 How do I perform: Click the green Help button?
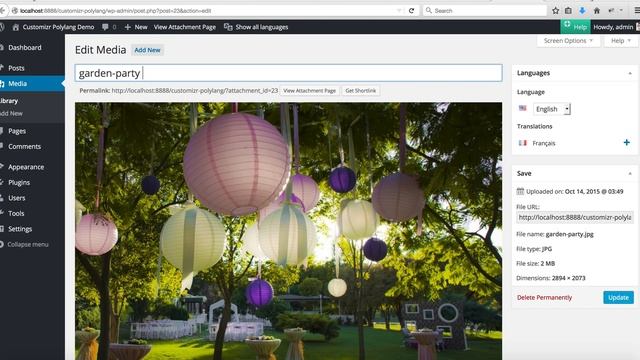pyautogui.click(x=575, y=27)
